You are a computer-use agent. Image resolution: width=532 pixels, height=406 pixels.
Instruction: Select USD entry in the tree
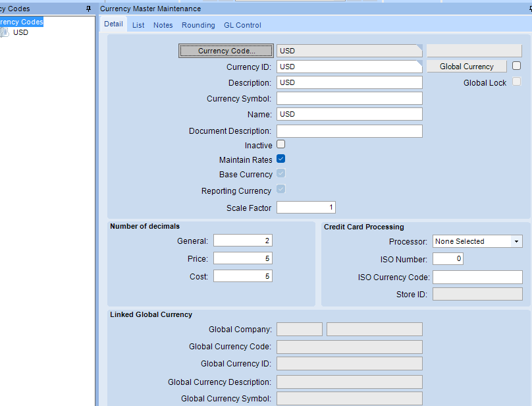pyautogui.click(x=20, y=32)
